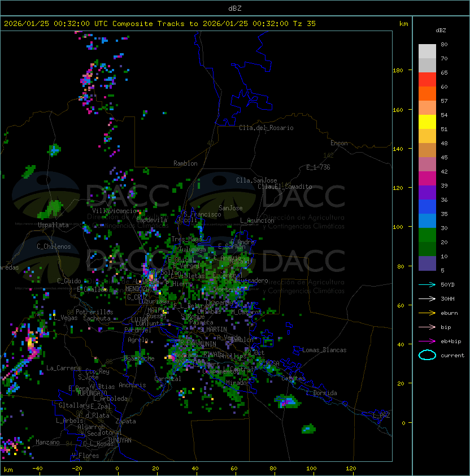Click the Lomas_Blancas label

pos(324,350)
